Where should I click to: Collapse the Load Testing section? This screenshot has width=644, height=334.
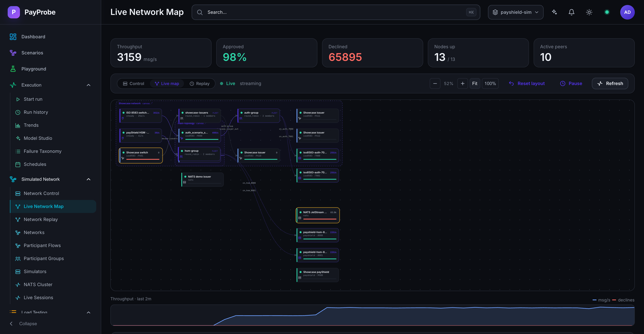(x=89, y=312)
